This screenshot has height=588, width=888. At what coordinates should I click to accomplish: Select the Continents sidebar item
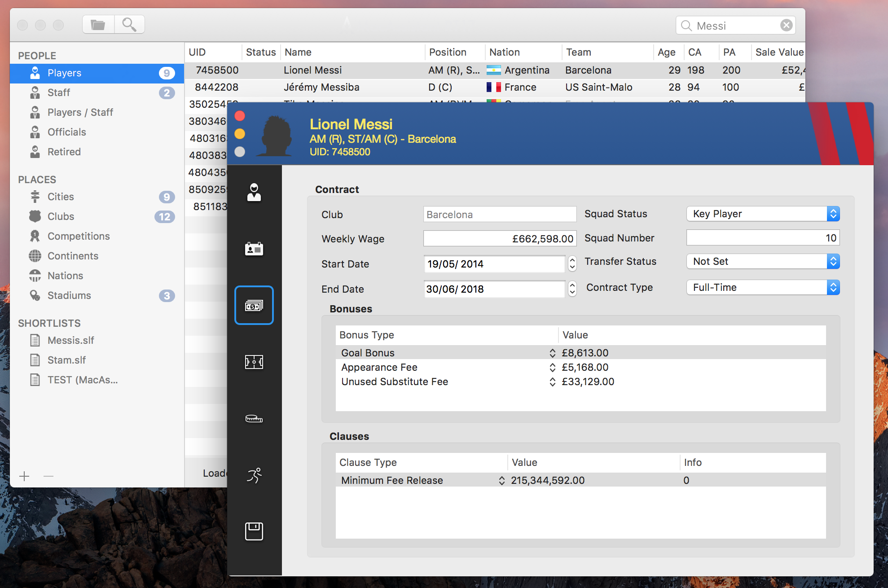pyautogui.click(x=97, y=256)
